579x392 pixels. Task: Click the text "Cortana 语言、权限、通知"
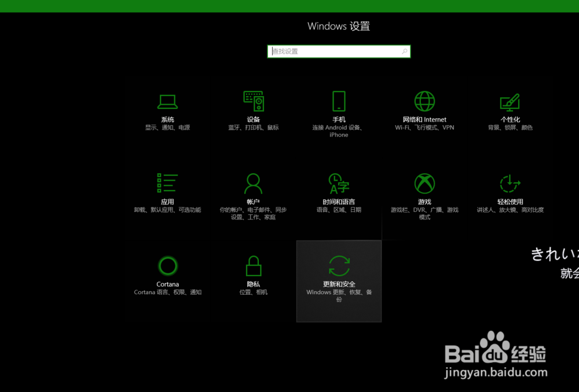coord(168,292)
